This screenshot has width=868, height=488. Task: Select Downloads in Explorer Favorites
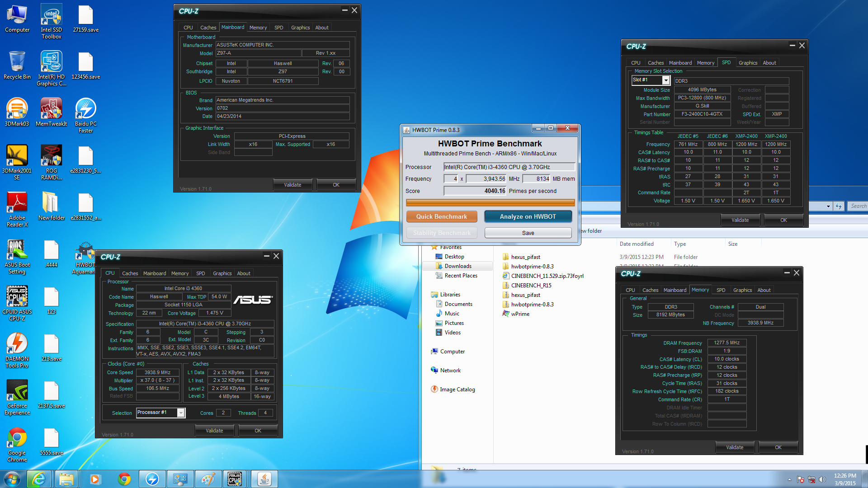pyautogui.click(x=458, y=266)
